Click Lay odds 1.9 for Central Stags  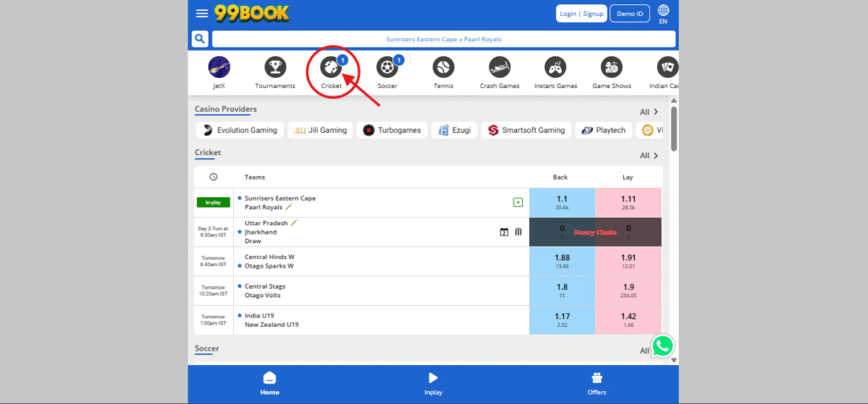[x=628, y=291]
